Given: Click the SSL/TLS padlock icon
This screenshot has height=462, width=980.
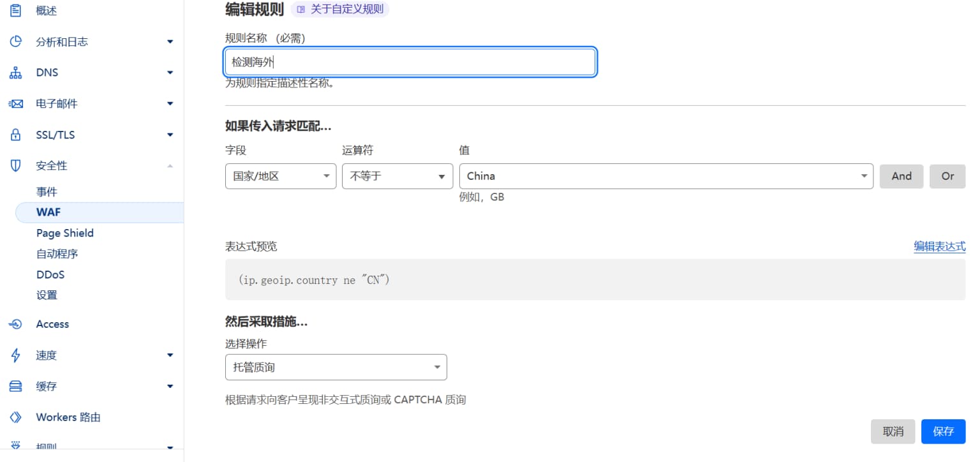Looking at the screenshot, I should pyautogui.click(x=15, y=135).
